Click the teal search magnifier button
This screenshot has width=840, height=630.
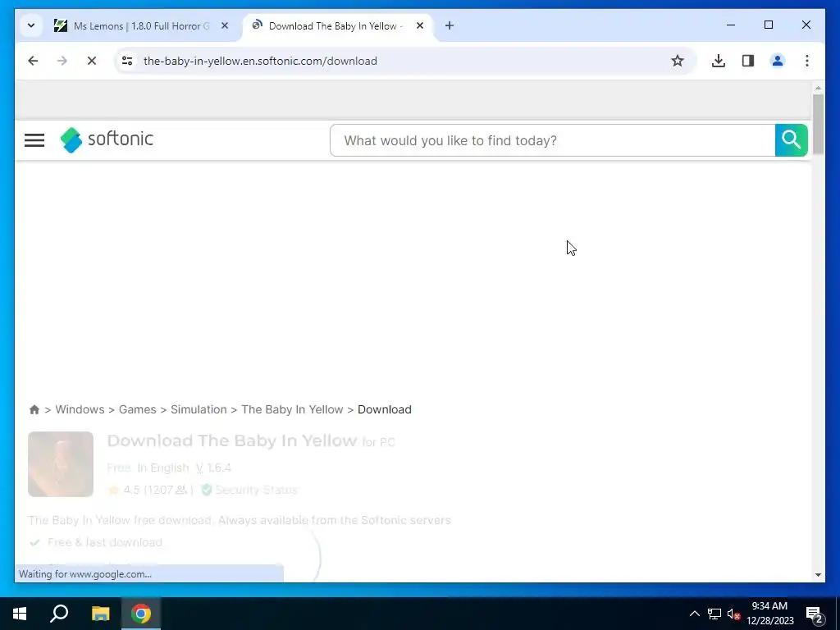pyautogui.click(x=791, y=140)
